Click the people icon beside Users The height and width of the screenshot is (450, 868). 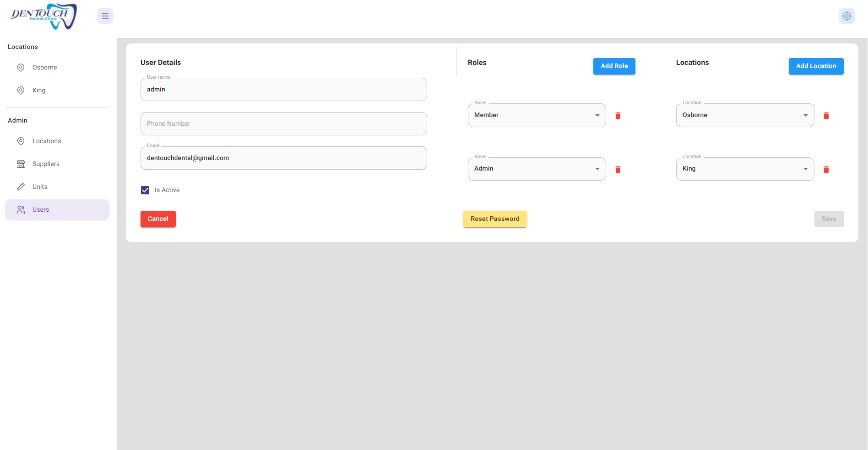21,210
